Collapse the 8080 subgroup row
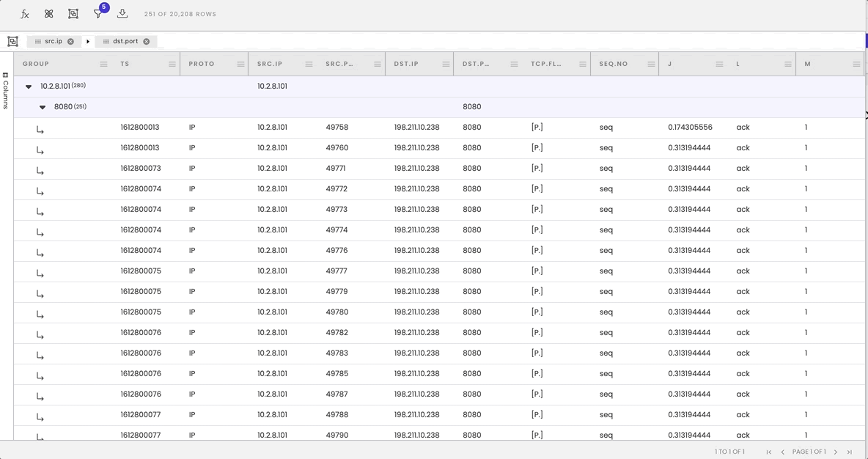 43,107
